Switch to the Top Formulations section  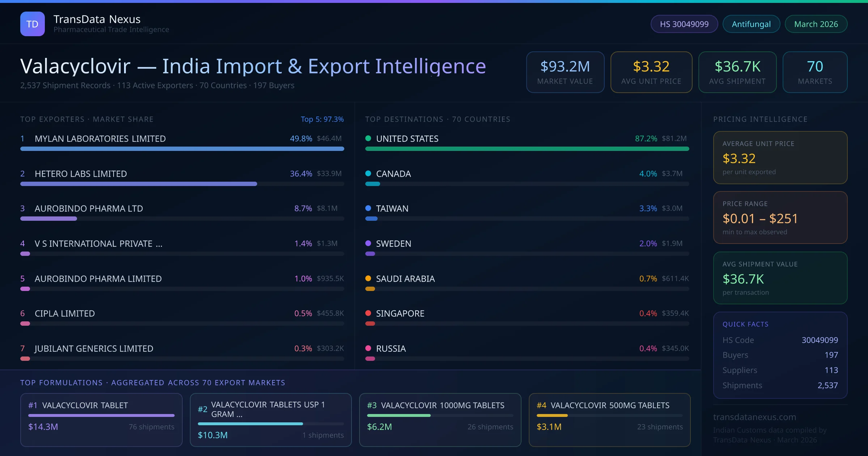click(61, 383)
